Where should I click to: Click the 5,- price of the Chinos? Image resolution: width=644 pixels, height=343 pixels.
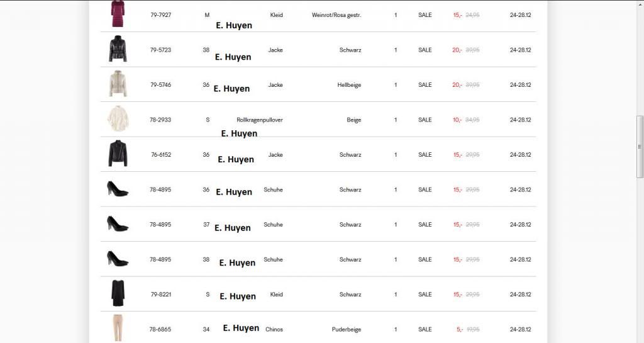tap(459, 329)
